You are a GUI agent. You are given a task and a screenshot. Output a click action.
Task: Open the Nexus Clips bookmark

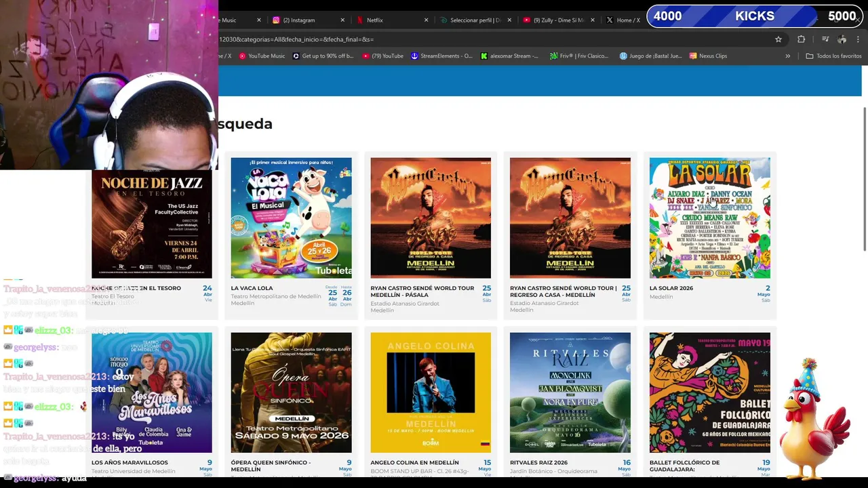click(x=707, y=56)
